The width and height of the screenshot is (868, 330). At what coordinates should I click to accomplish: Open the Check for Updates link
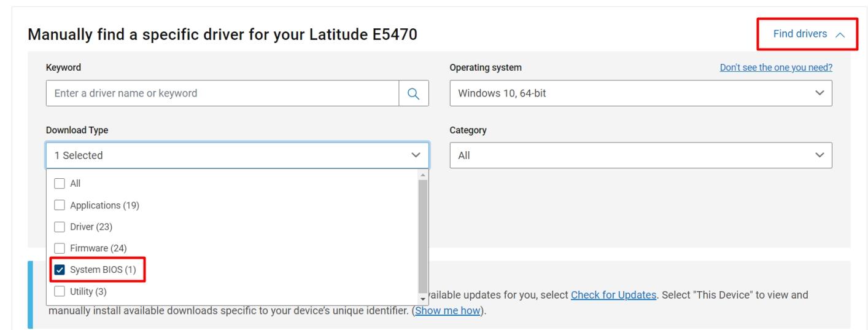tap(613, 295)
